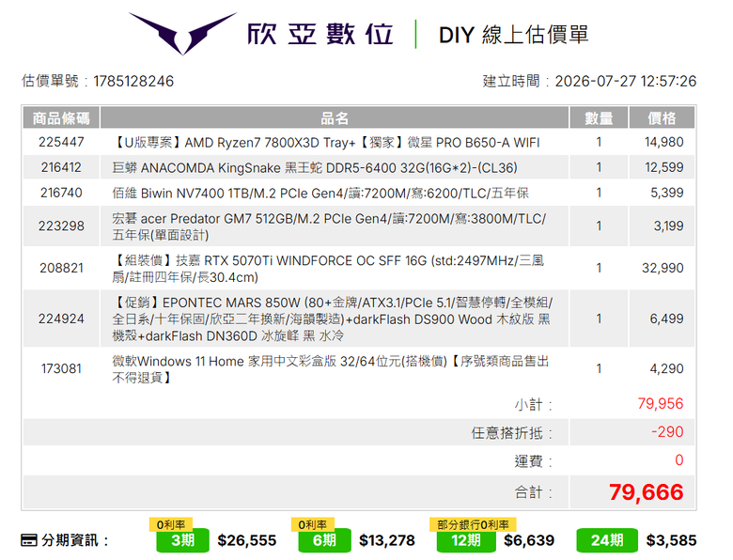The height and width of the screenshot is (560, 733).
Task: Click the 0利率 tag above 3期
Action: pos(171,524)
